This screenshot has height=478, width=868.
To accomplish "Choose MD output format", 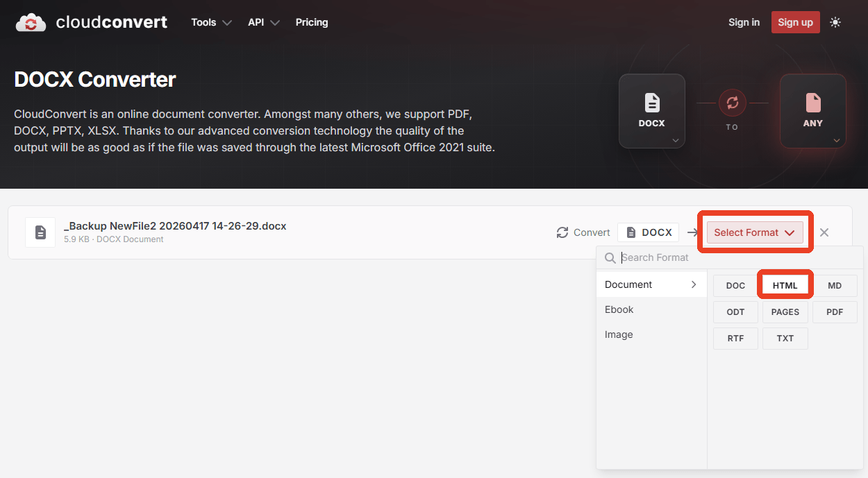I will pyautogui.click(x=835, y=286).
